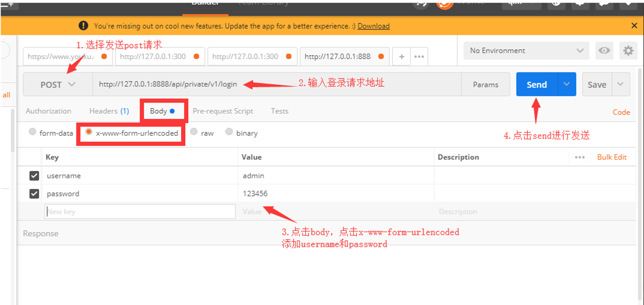Click the Value column header
The image size is (644, 305).
coord(251,157)
